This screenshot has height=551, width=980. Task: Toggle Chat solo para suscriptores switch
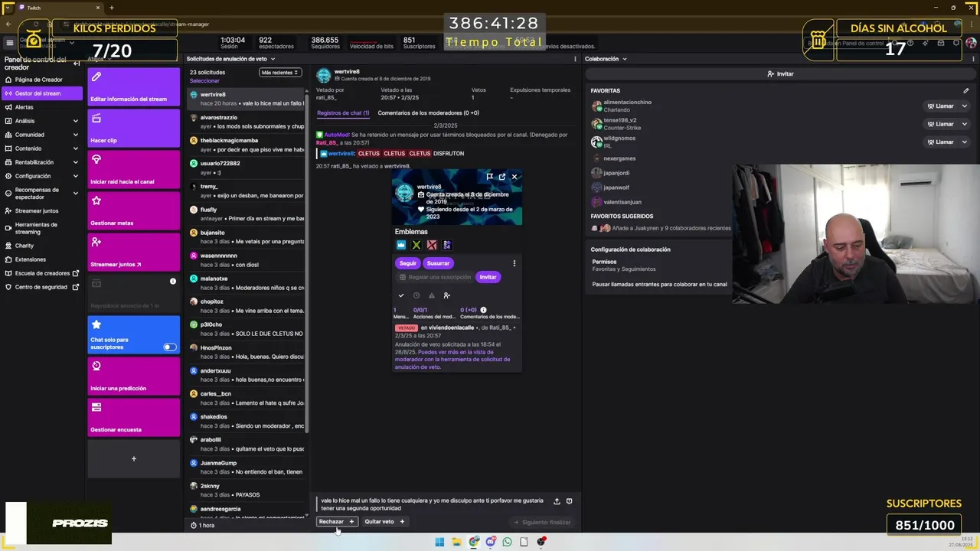tap(170, 347)
